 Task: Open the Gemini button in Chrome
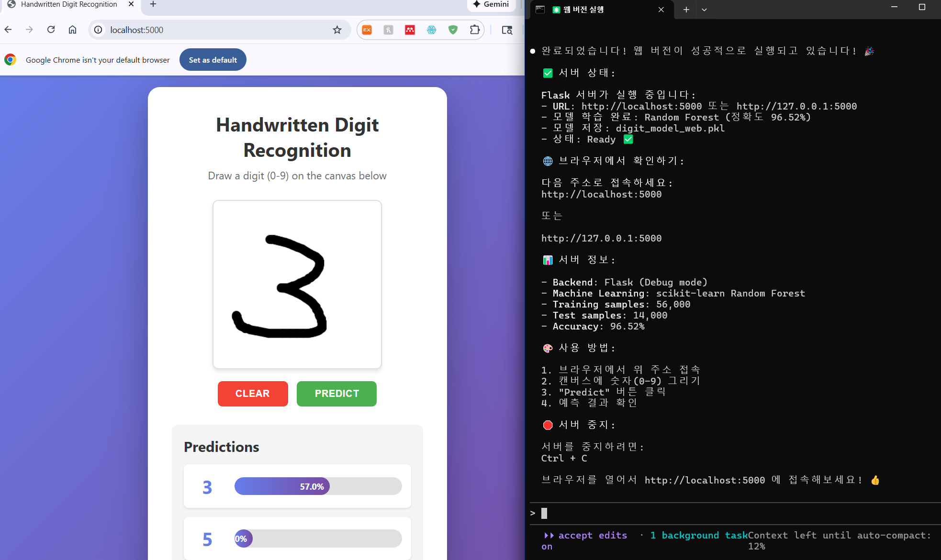pos(491,4)
